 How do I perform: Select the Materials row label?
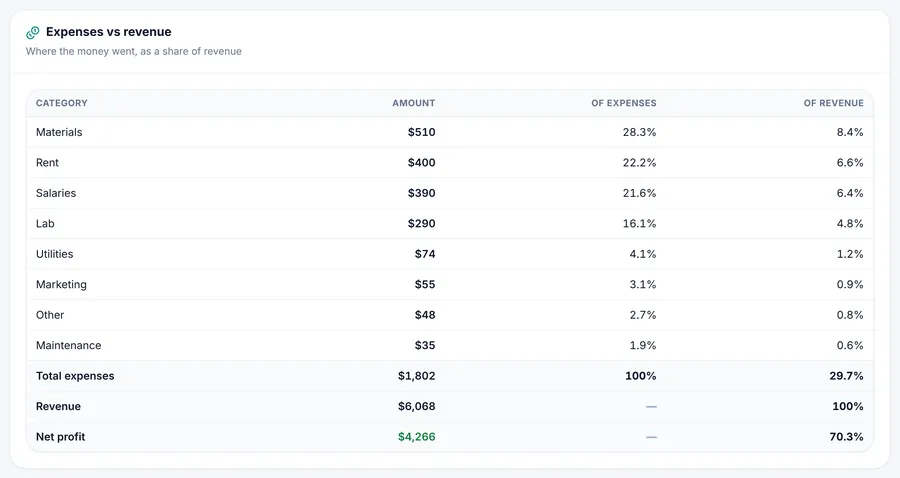59,132
